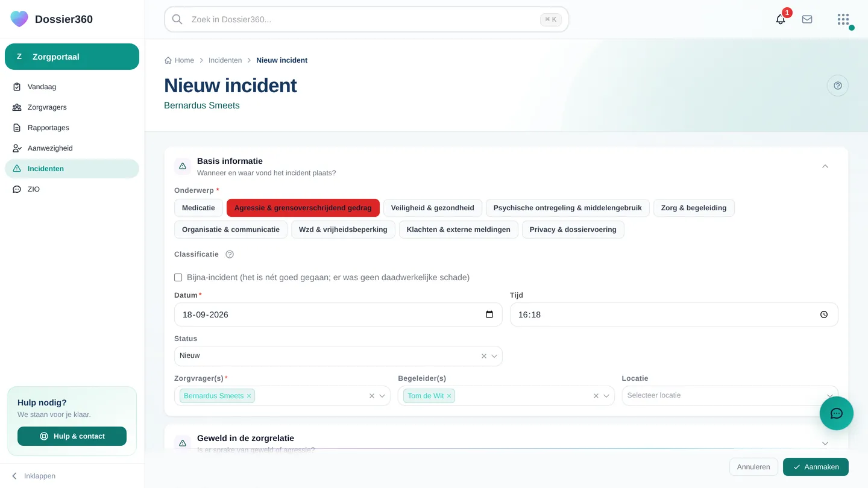Open Zorgvragers in the sidebar

point(72,107)
